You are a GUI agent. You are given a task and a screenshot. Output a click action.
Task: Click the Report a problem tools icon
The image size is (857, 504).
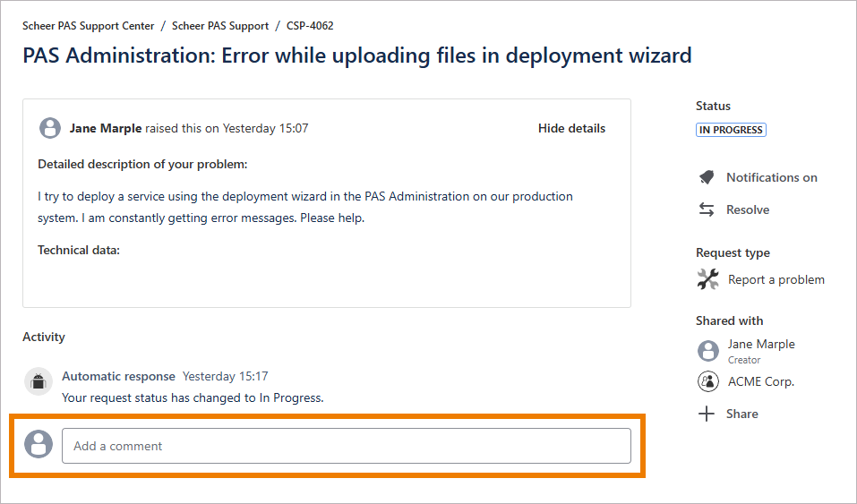click(x=707, y=279)
